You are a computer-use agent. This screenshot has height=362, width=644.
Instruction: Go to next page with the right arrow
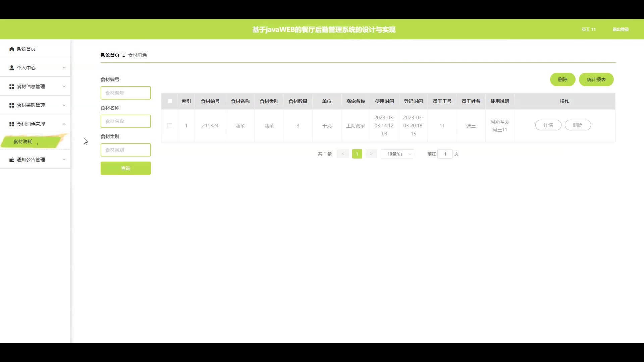tap(371, 154)
